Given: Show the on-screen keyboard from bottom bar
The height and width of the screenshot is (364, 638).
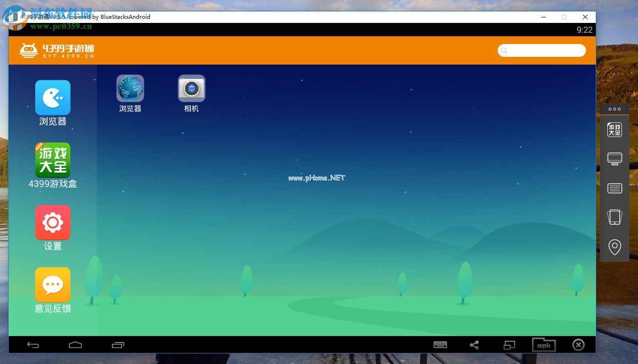Looking at the screenshot, I should point(440,345).
